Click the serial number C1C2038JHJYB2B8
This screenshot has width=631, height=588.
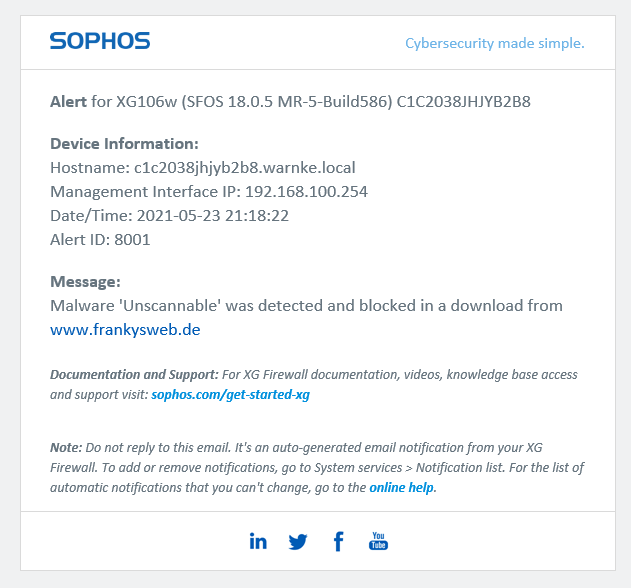click(x=464, y=102)
